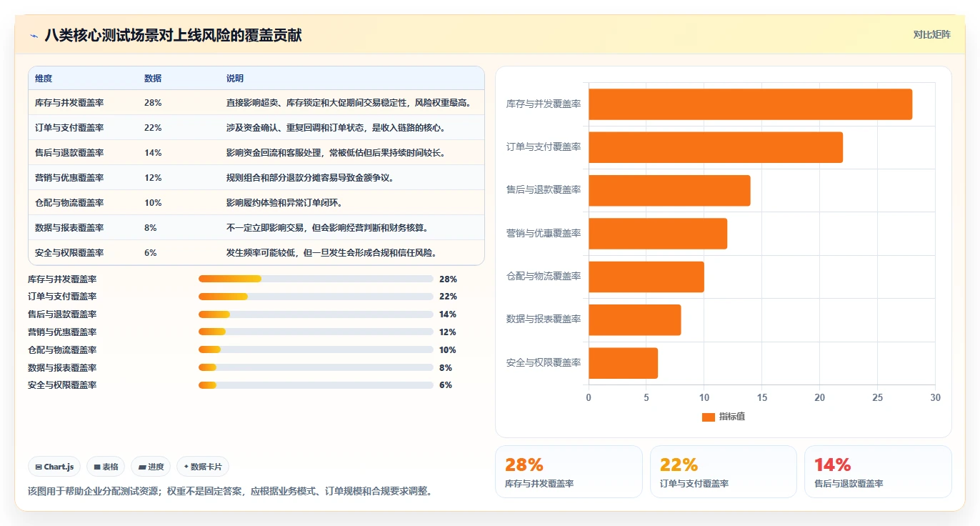Click the 订单与支付覆盖率 y-axis label in chart
This screenshot has height=526, width=980.
[544, 147]
